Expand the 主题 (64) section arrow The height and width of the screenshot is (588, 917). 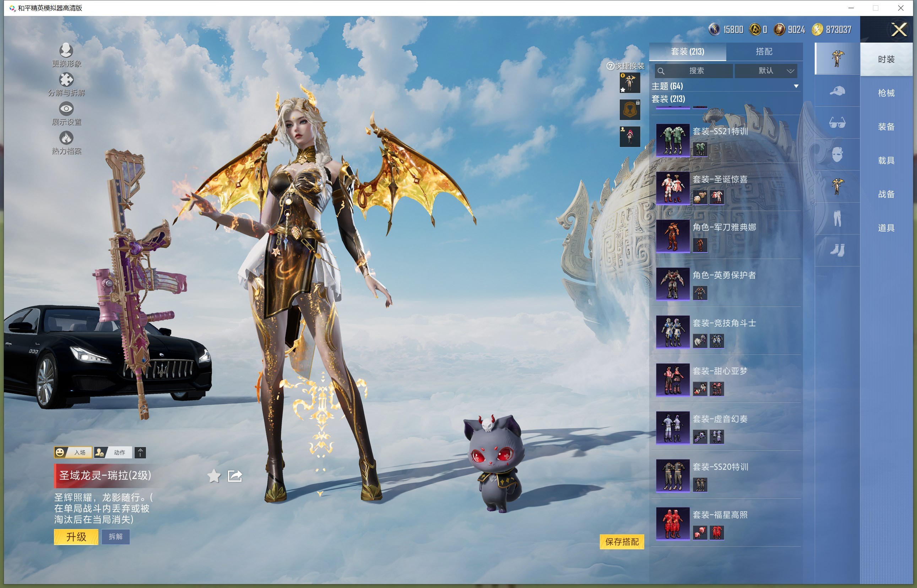[x=796, y=86]
